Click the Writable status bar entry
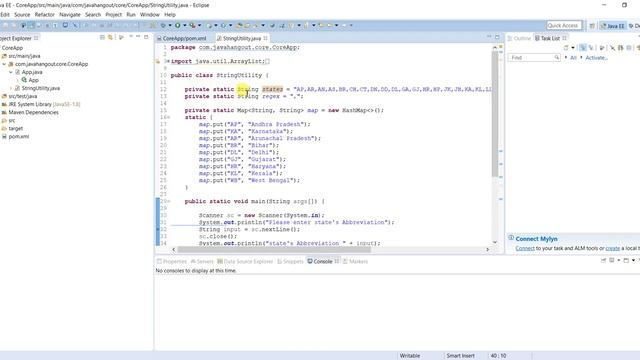 [x=410, y=356]
